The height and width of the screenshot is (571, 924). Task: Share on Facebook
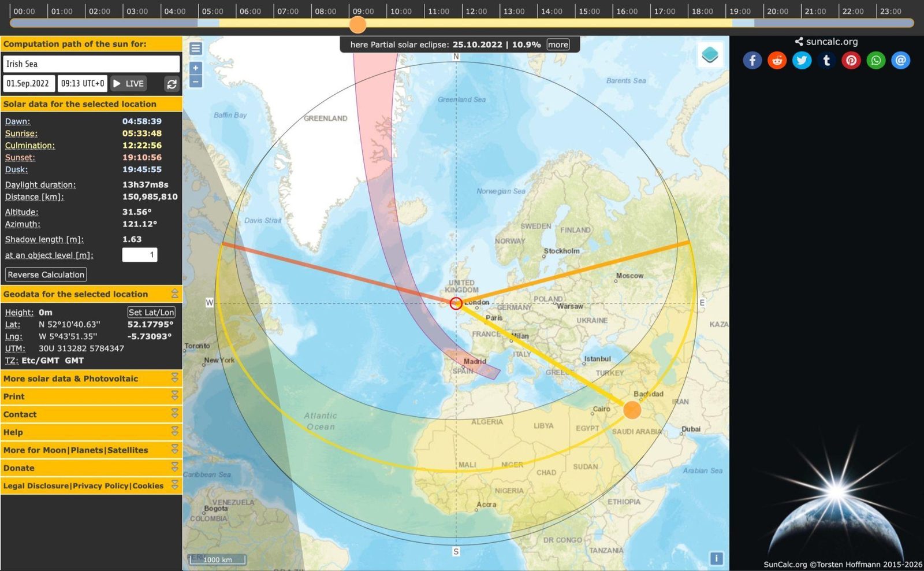752,60
